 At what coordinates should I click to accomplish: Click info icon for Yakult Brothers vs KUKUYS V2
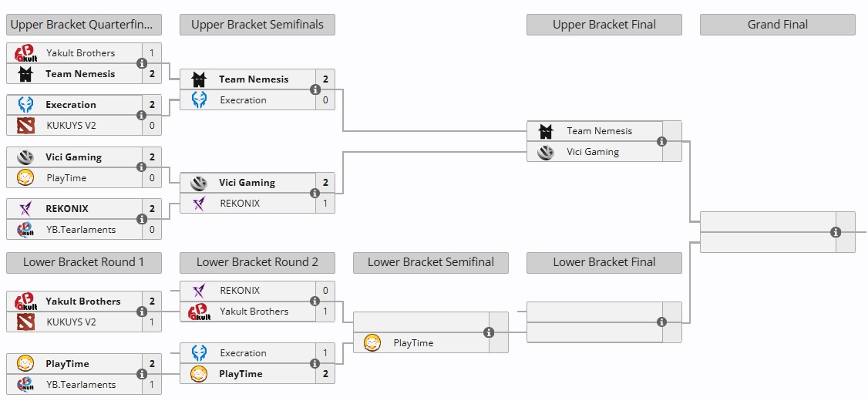142,312
